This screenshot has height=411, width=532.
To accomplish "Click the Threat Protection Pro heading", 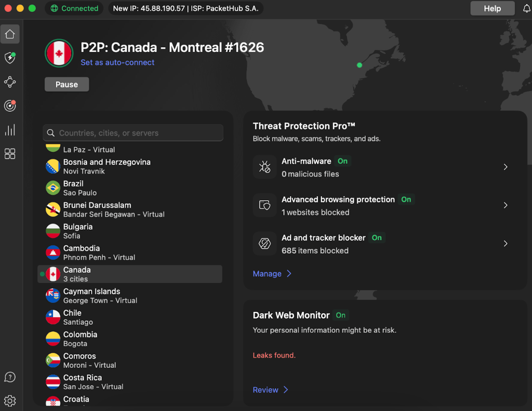I will pos(304,126).
